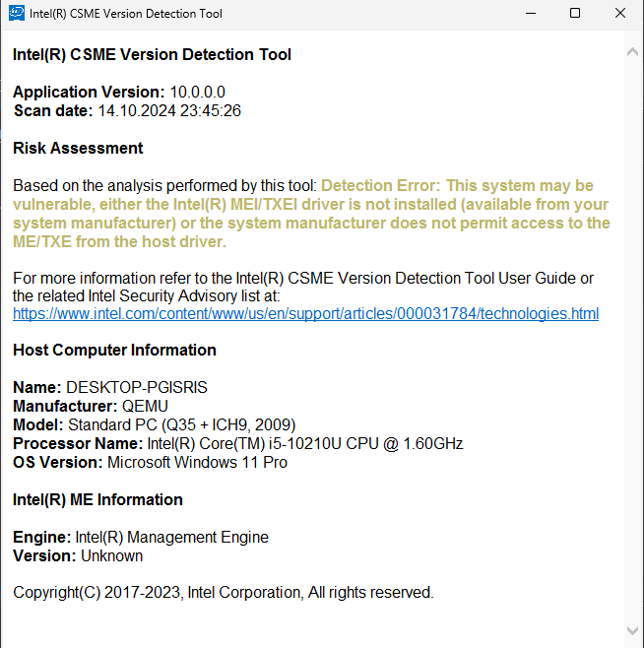Click the Intel(R) ME Information heading

(97, 499)
